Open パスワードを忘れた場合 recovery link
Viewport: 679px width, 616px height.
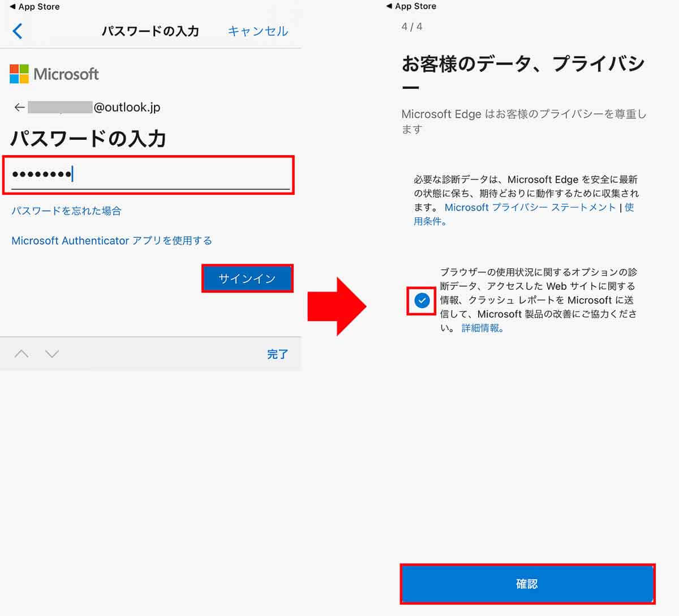click(x=66, y=210)
